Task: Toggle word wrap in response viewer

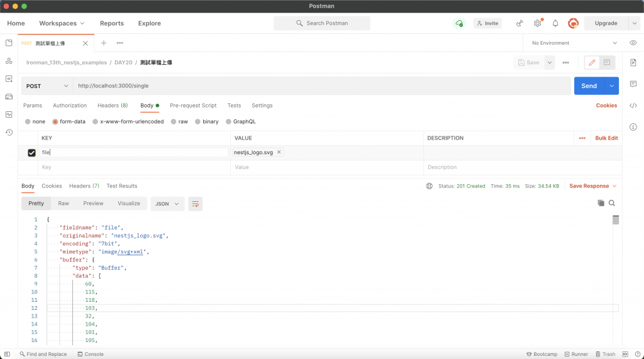Action: (x=195, y=204)
